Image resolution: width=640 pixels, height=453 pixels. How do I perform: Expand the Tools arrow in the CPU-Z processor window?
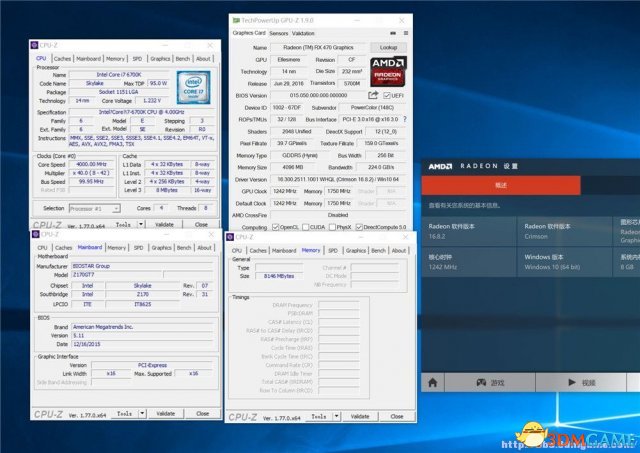tap(141, 224)
